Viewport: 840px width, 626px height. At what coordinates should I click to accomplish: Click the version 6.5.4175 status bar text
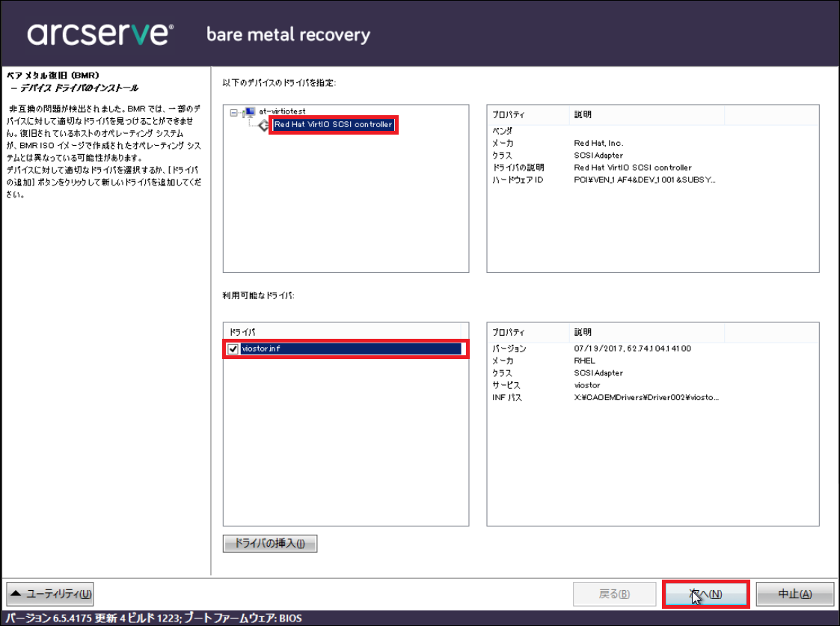tap(154, 618)
